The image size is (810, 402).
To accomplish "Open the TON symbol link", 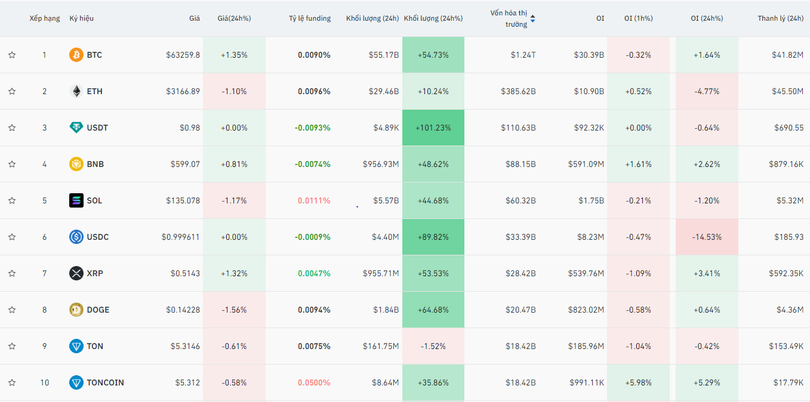I will click(94, 346).
